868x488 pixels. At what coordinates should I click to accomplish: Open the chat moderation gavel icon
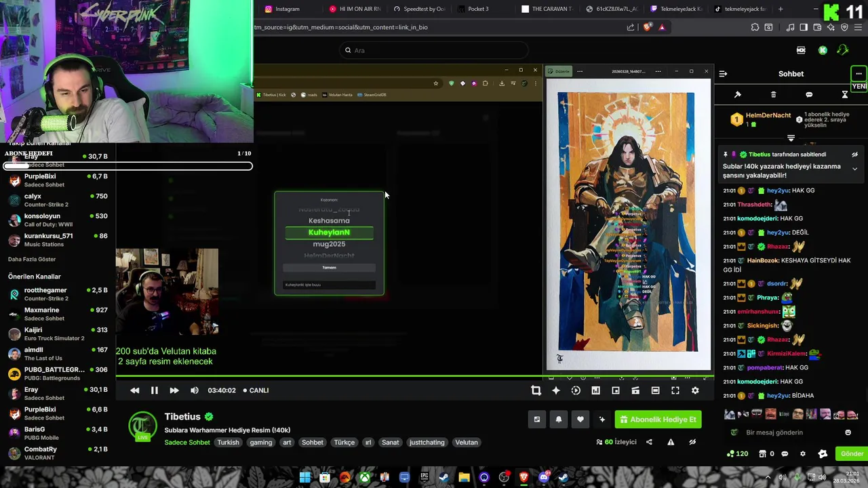pos(738,95)
